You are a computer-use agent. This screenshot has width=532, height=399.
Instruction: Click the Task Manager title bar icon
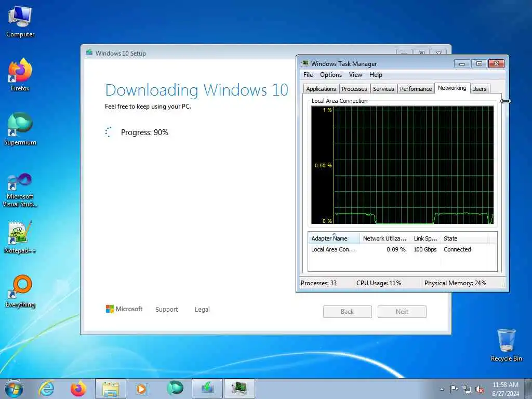click(305, 63)
